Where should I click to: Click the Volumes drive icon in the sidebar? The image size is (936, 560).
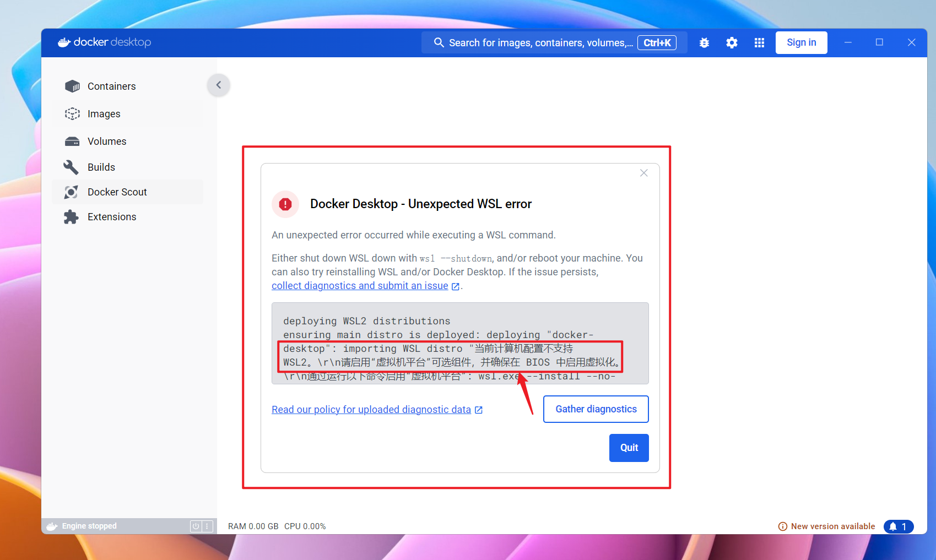point(72,142)
